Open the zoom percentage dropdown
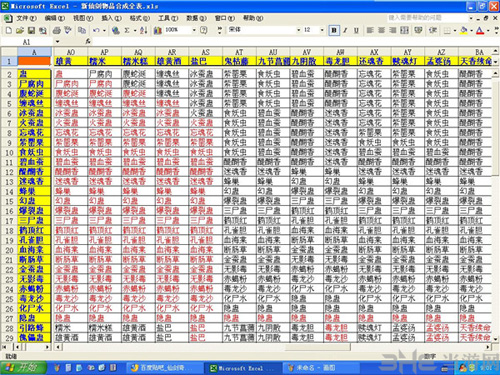 tap(194, 30)
